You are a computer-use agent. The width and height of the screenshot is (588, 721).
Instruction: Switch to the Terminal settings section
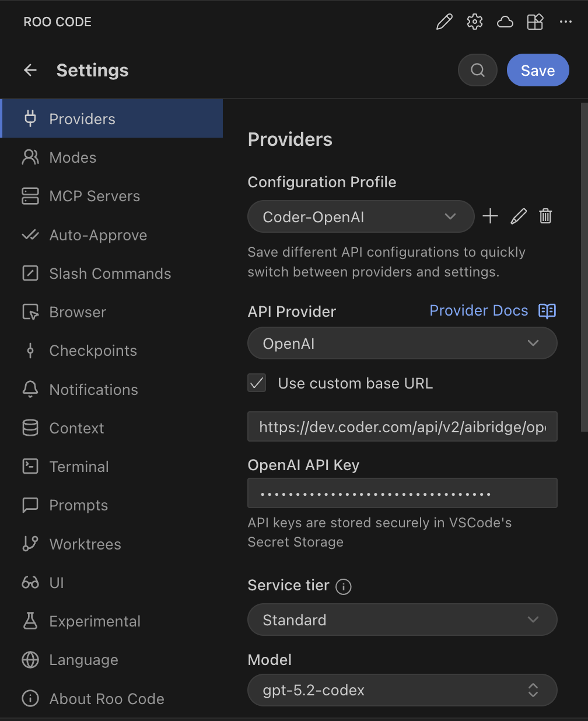[30, 466]
